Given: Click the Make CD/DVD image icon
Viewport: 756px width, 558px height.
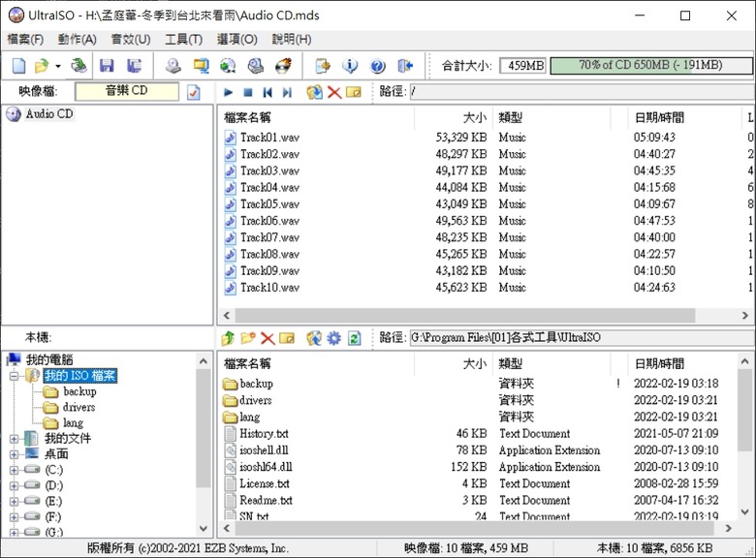Looking at the screenshot, I should coord(173,65).
